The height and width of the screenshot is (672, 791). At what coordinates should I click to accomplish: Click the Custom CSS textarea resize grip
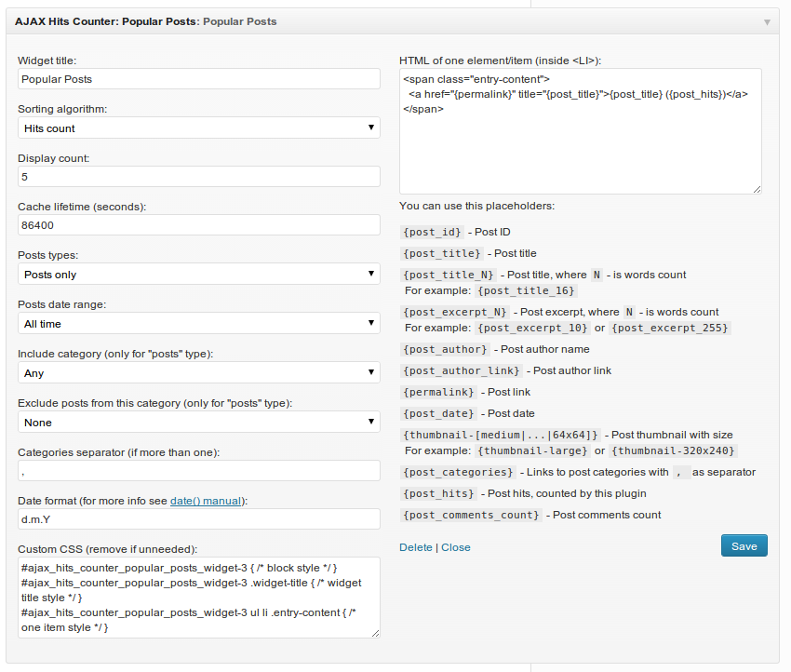(x=375, y=634)
